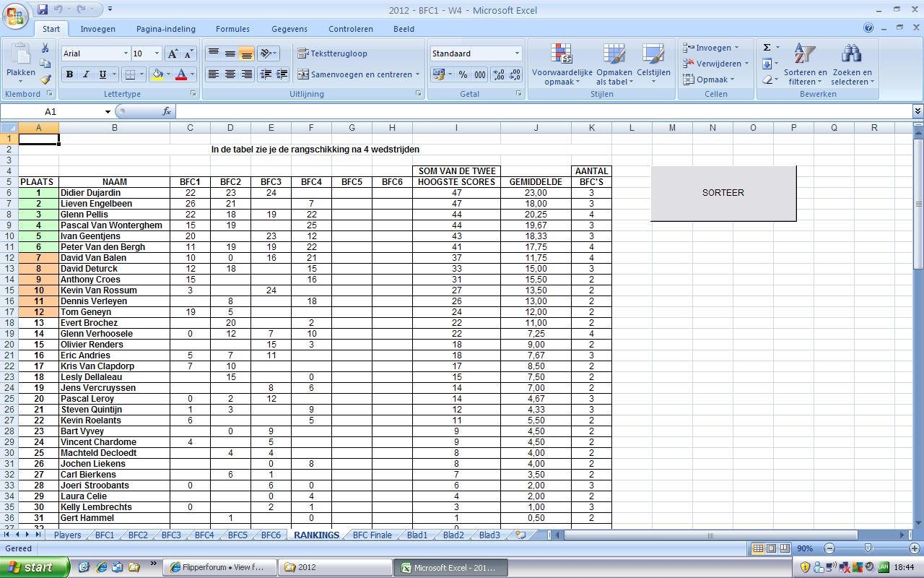This screenshot has width=924, height=578.
Task: Open the Arial font name dropdown
Action: [x=126, y=53]
